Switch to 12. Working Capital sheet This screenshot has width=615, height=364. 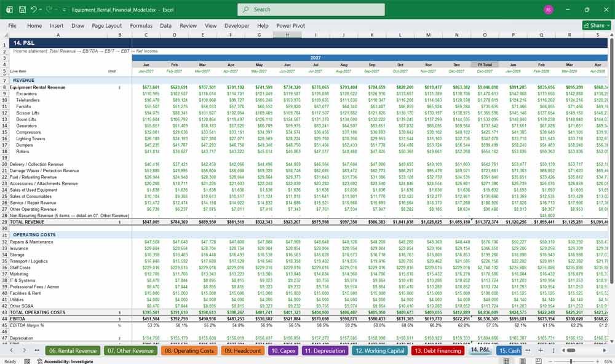point(380,350)
